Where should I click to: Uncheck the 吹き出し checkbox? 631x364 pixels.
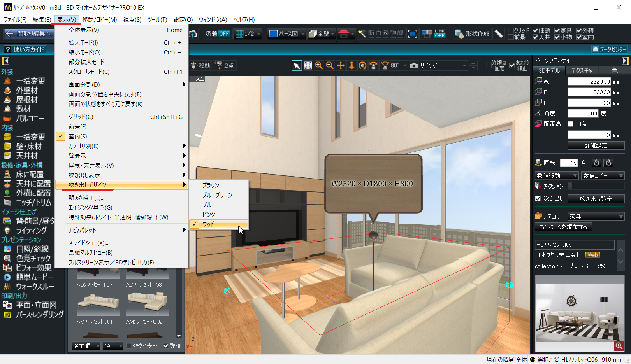tap(538, 199)
